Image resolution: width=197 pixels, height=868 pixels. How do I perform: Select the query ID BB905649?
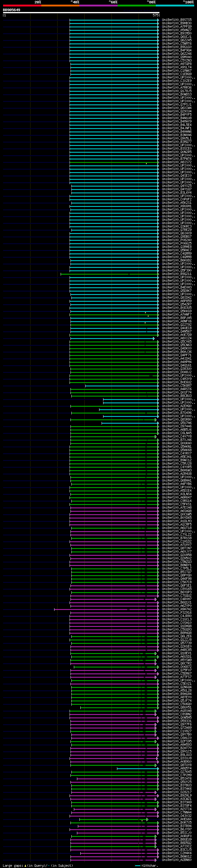point(11,10)
